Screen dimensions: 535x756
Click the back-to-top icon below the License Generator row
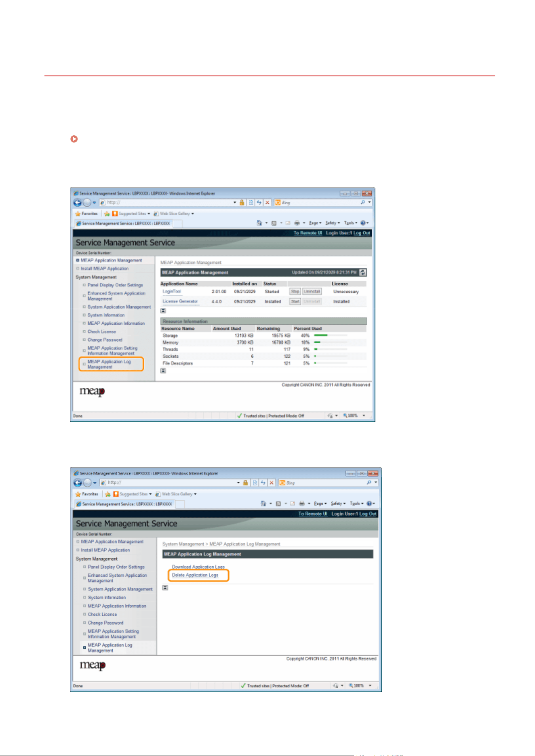click(163, 311)
